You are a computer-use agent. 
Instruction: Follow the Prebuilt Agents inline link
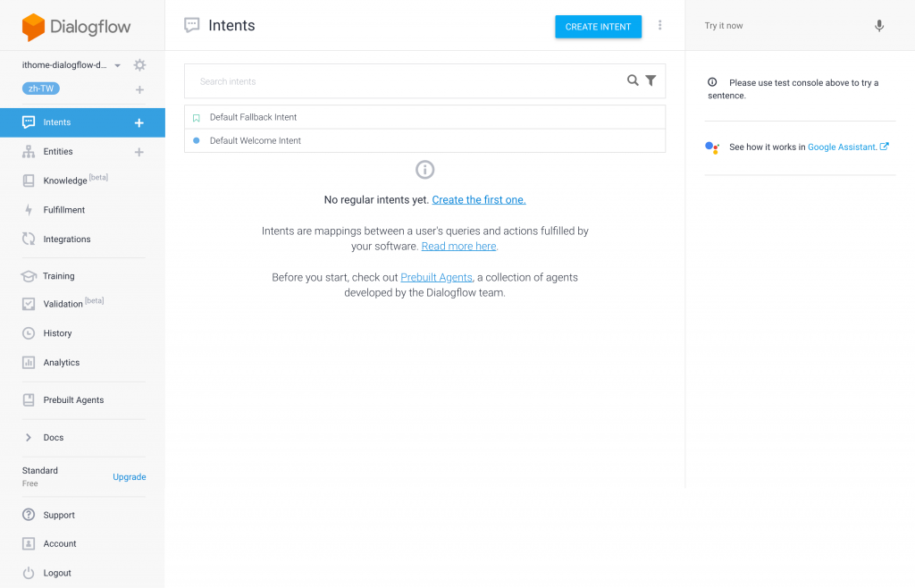coord(436,278)
